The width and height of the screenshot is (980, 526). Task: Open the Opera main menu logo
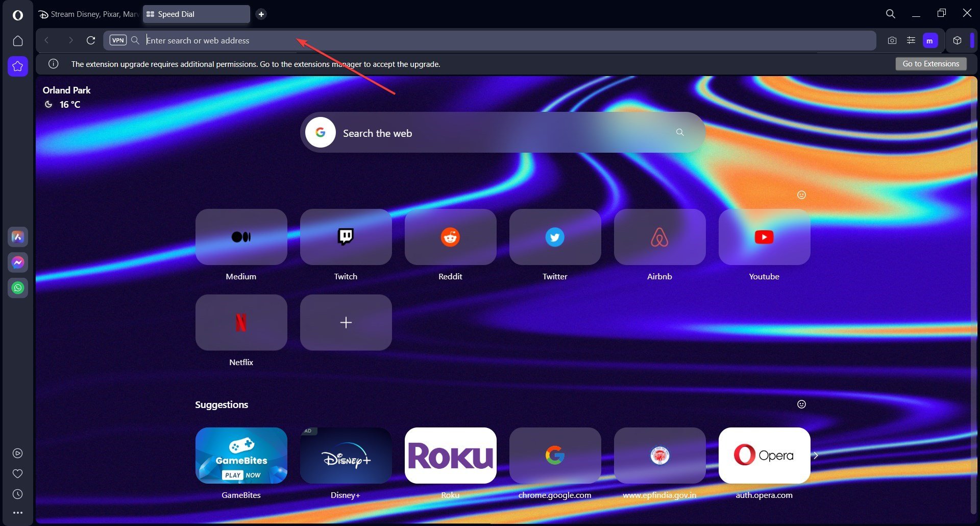point(17,15)
